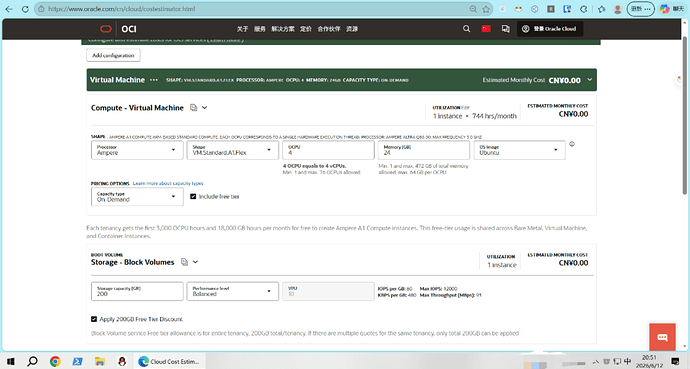Toggle the Include free tier checkbox
The width and height of the screenshot is (690, 369).
[193, 197]
